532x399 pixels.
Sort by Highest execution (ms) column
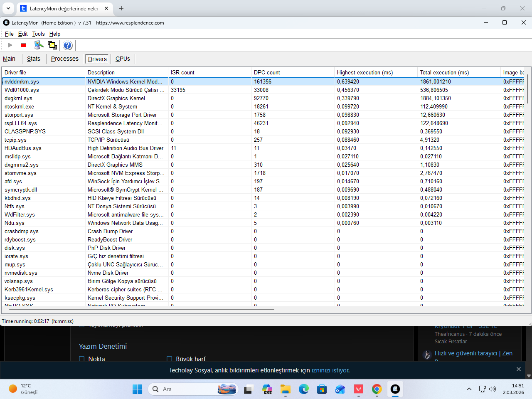pos(376,72)
